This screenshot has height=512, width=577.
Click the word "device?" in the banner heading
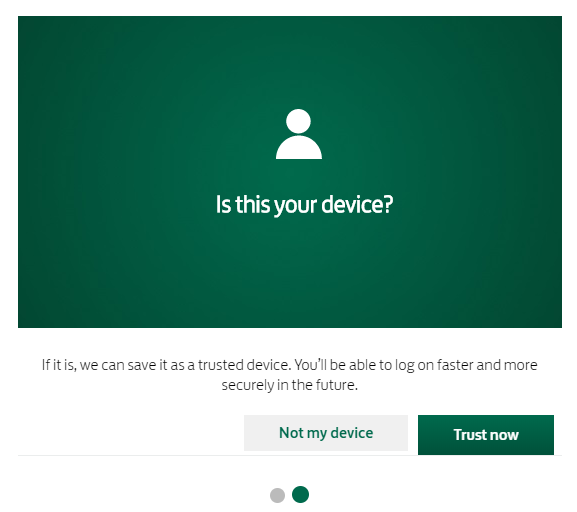[x=357, y=204]
